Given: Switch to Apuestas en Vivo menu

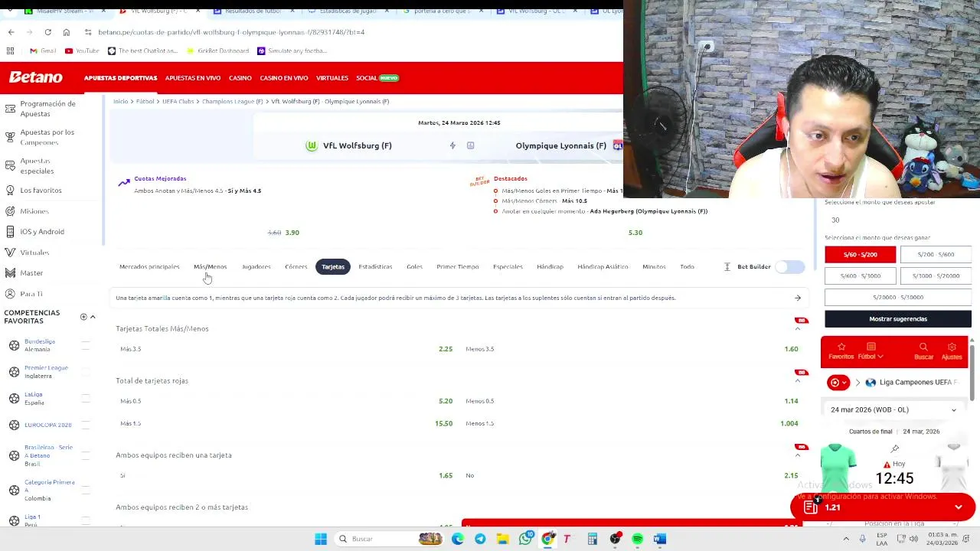Looking at the screenshot, I should point(192,78).
